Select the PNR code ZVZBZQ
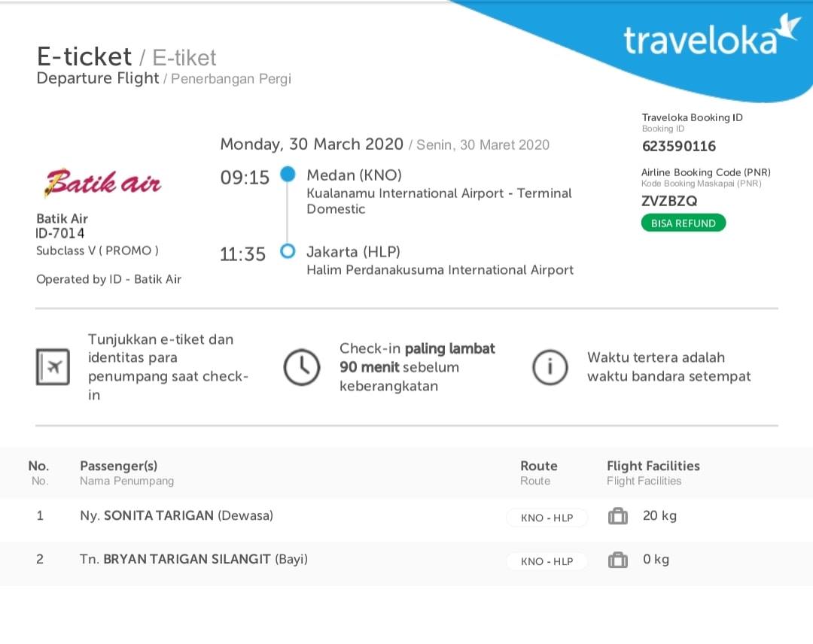This screenshot has height=644, width=813. [x=669, y=201]
